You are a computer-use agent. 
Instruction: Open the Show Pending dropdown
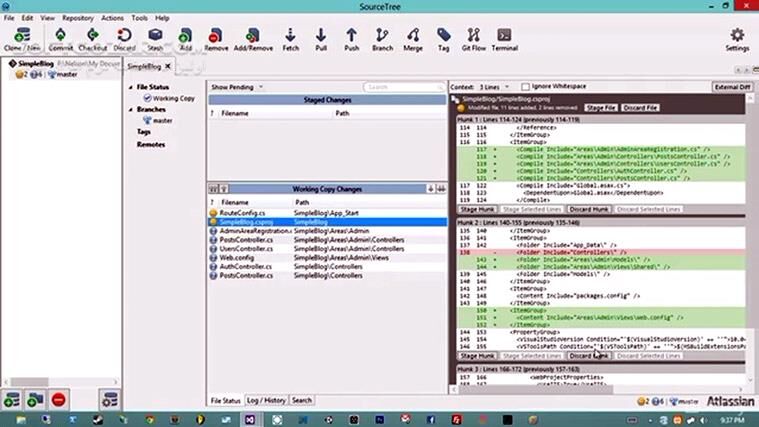point(237,87)
